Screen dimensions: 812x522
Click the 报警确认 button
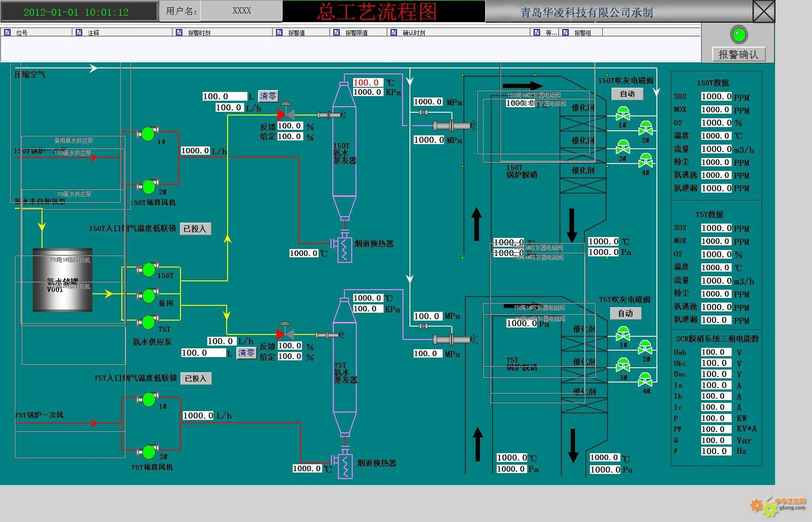coord(739,54)
